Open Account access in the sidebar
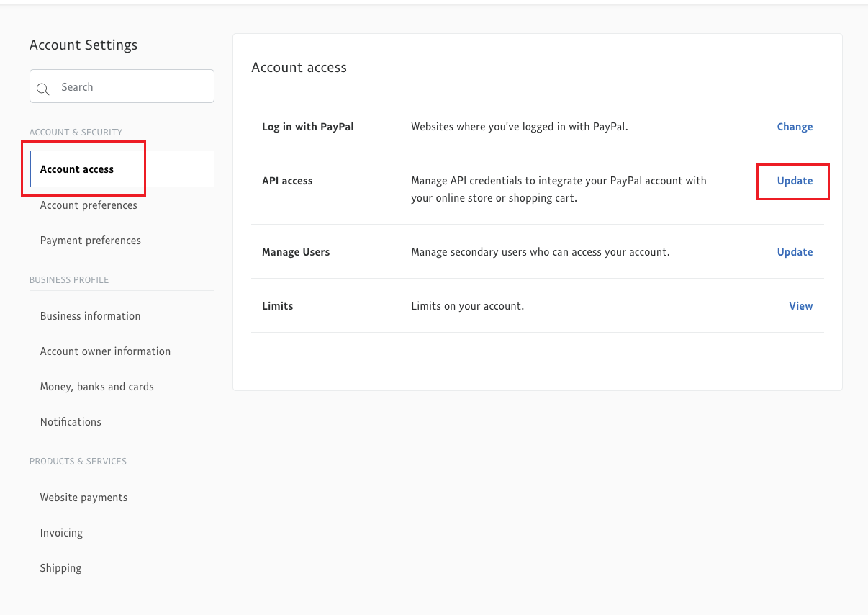 tap(122, 169)
